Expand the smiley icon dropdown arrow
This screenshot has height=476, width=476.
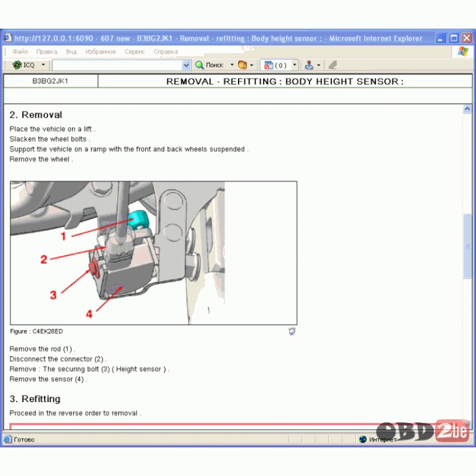(251, 65)
